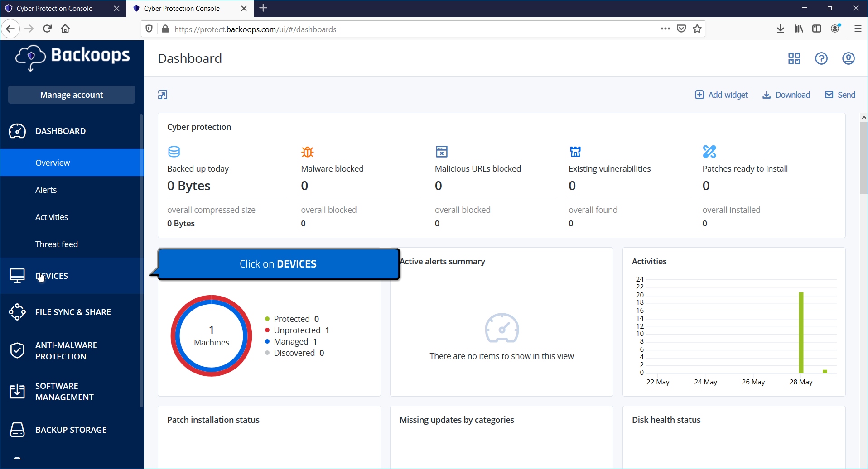Click the Disk health status widget title
This screenshot has height=469, width=868.
coord(666,420)
